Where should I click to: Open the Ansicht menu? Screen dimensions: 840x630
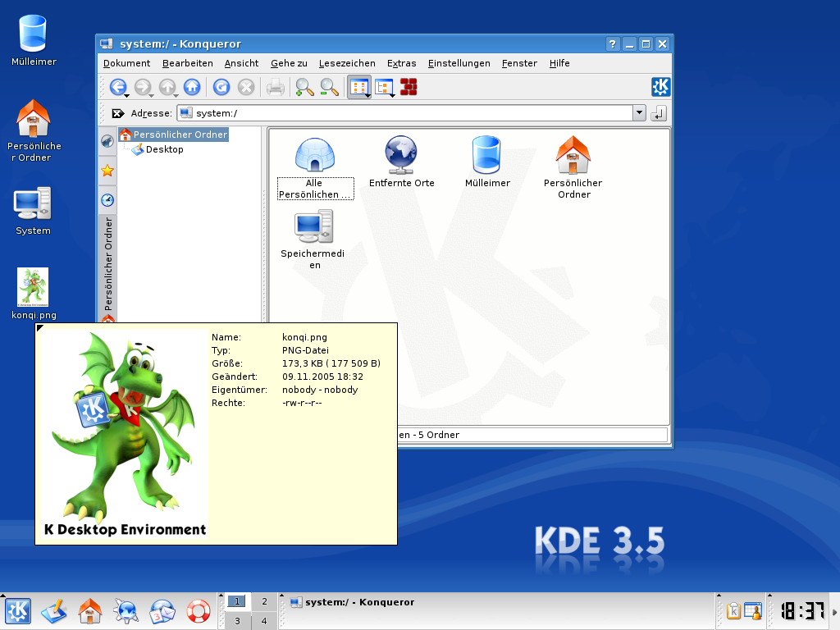(x=241, y=63)
